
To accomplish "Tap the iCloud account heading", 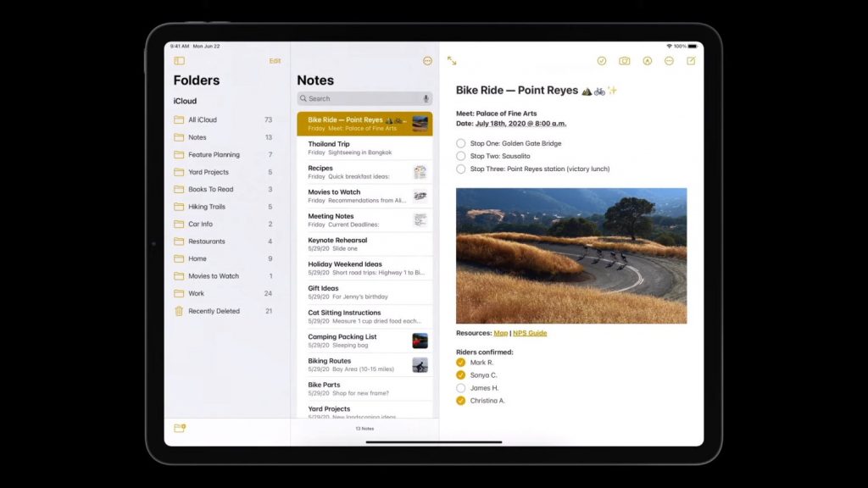I will (185, 101).
